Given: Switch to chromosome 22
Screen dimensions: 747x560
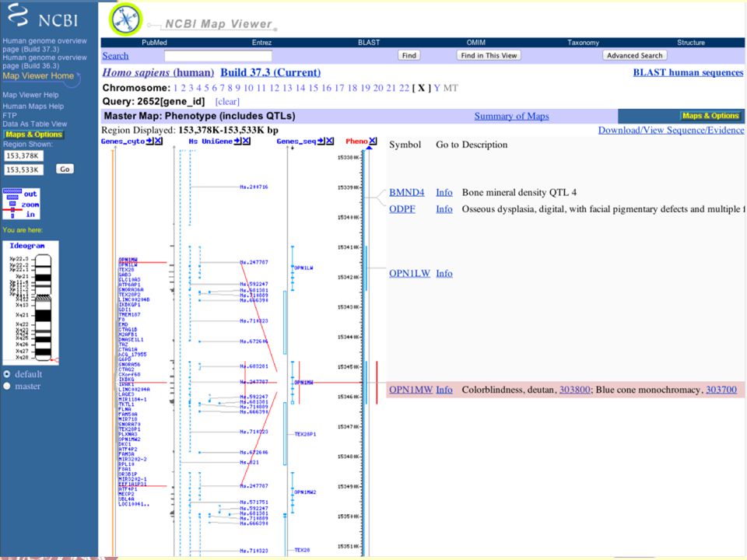Looking at the screenshot, I should 404,88.
